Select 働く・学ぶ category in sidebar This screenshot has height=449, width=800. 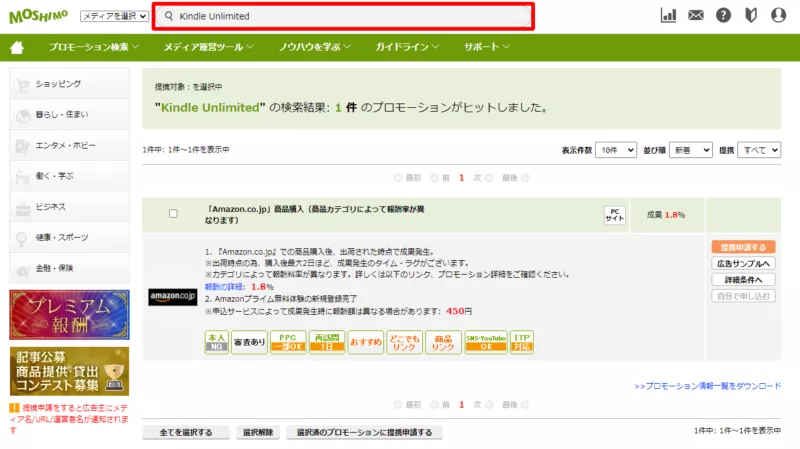(69, 176)
